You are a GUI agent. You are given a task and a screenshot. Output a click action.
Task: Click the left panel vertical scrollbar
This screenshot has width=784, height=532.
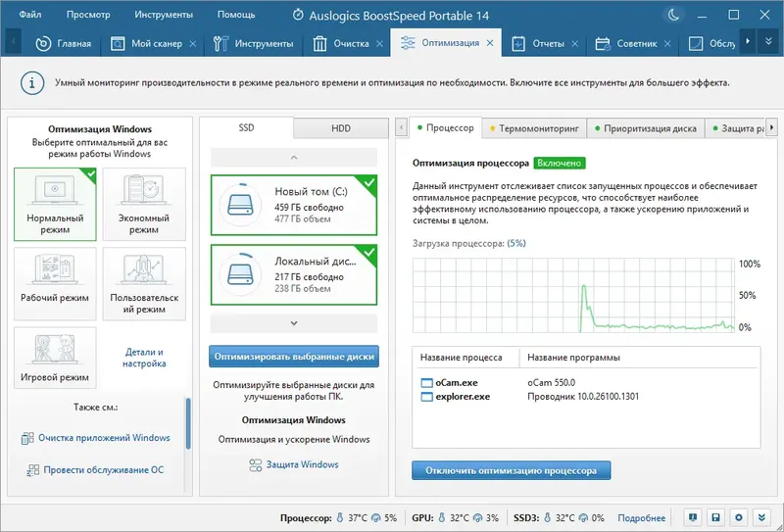[188, 423]
